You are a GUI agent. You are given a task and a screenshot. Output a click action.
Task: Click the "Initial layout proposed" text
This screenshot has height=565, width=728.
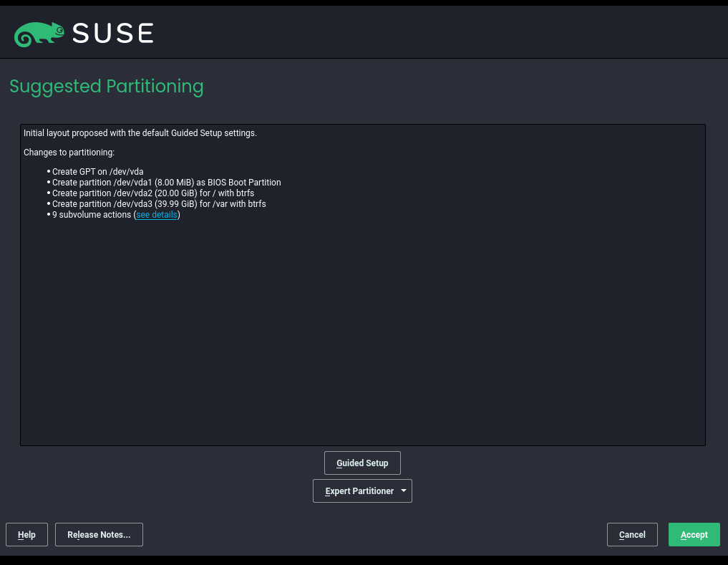[x=140, y=132]
